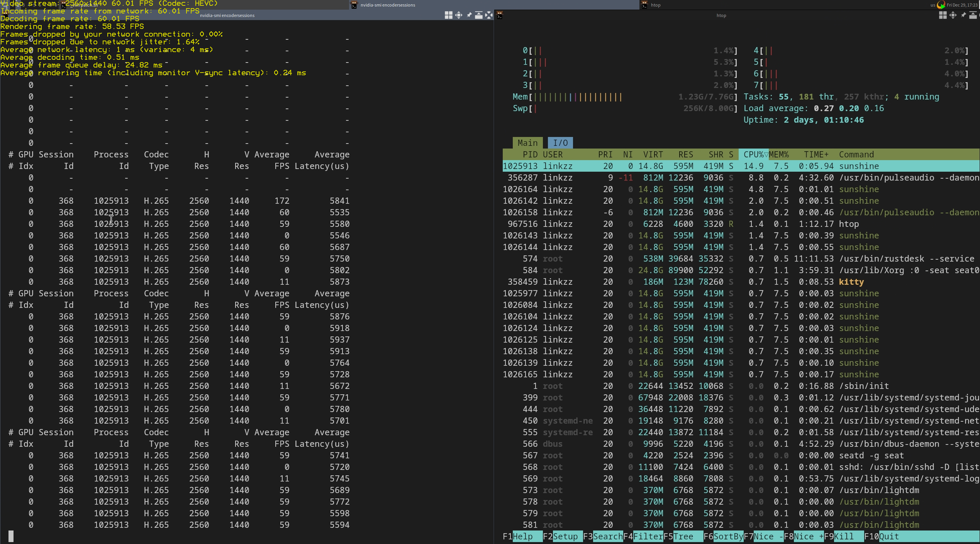Viewport: 980px width, 544px height.
Task: Click the Mem usage meter bar in htop
Action: point(625,97)
